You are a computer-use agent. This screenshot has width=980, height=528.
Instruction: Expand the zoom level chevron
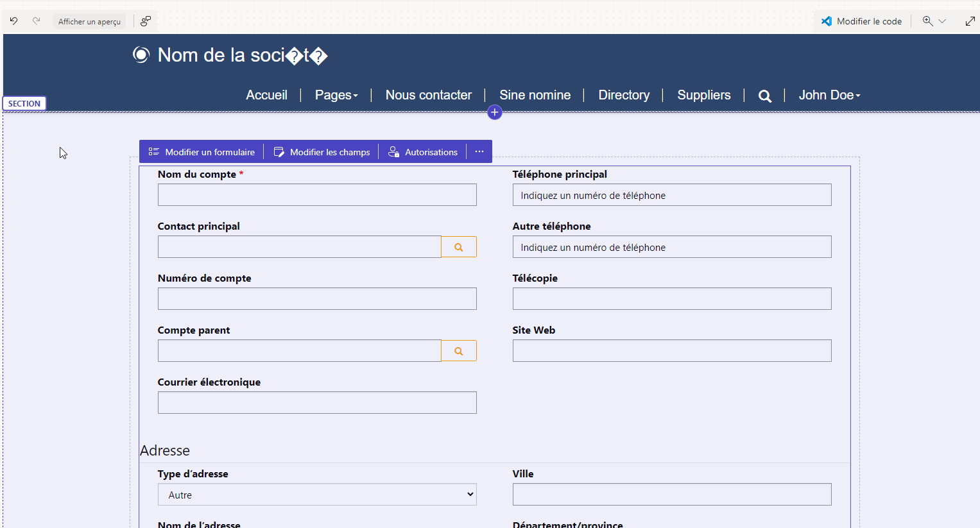point(942,21)
